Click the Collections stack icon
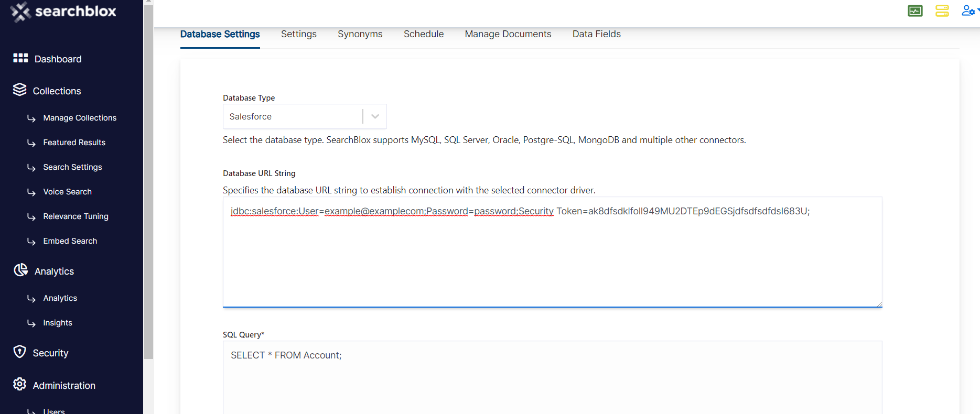The height and width of the screenshot is (414, 980). click(x=20, y=90)
